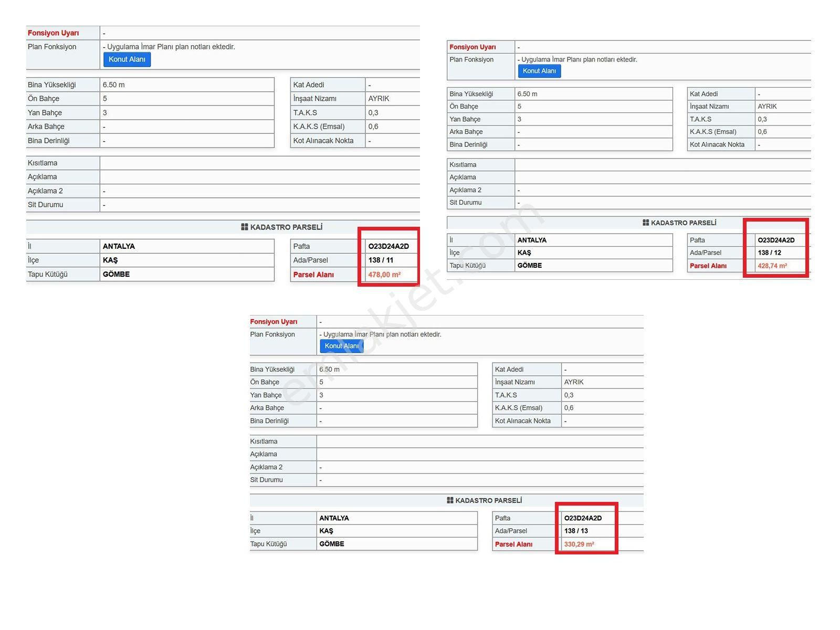840x630 pixels.
Task: Click KAŞ district in the 138 / 13 record
Action: pyautogui.click(x=326, y=531)
